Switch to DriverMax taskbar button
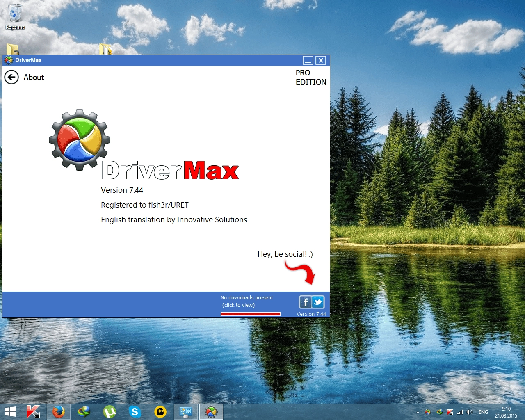The image size is (525, 420). coord(211,412)
